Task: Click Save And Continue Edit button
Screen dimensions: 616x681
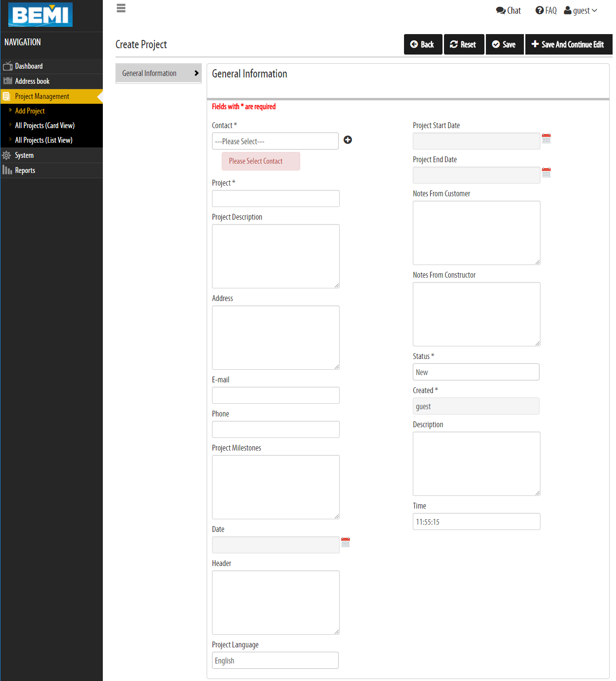Action: tap(569, 44)
